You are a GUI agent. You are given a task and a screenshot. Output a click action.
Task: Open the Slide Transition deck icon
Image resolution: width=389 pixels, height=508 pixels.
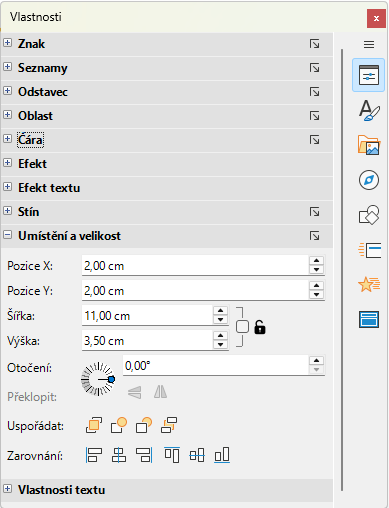[369, 250]
